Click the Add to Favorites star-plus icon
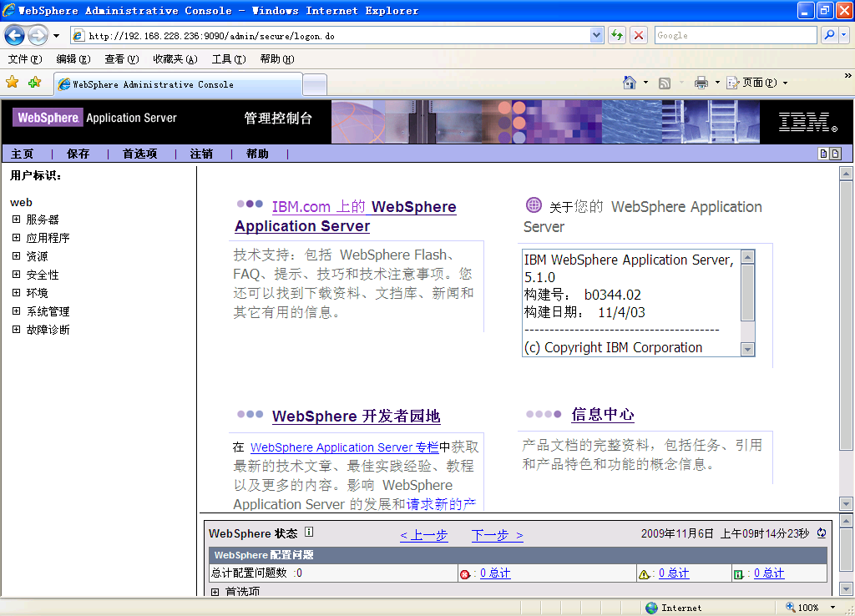The height and width of the screenshot is (616, 855). click(34, 83)
